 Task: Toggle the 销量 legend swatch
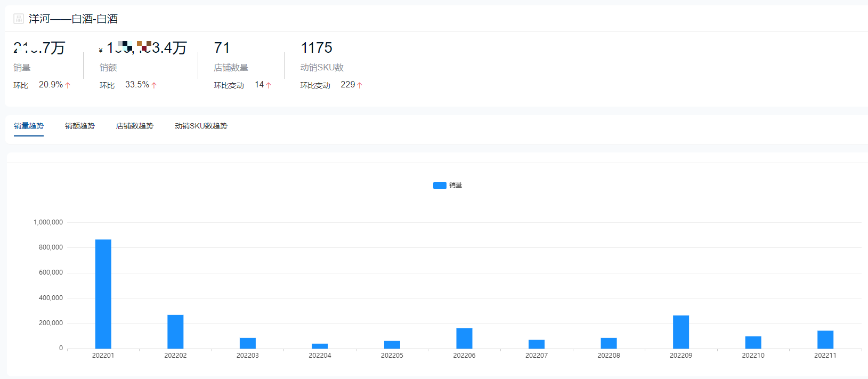point(440,186)
